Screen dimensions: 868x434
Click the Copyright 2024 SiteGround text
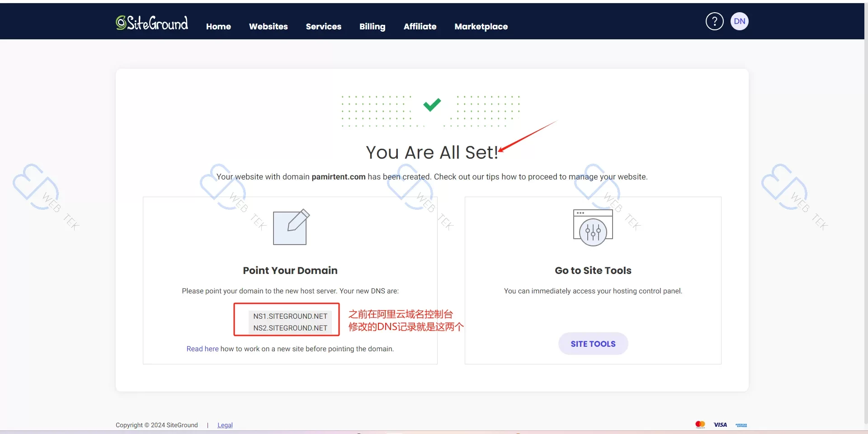pos(157,425)
